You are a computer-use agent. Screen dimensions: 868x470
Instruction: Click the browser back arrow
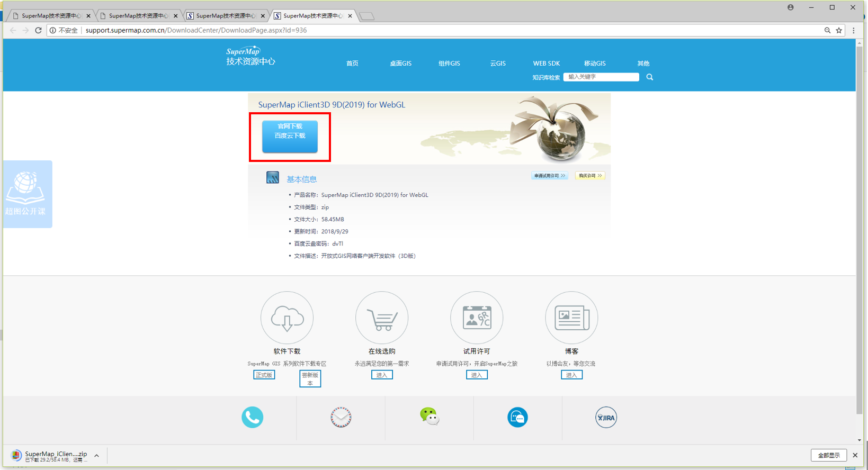(13, 30)
